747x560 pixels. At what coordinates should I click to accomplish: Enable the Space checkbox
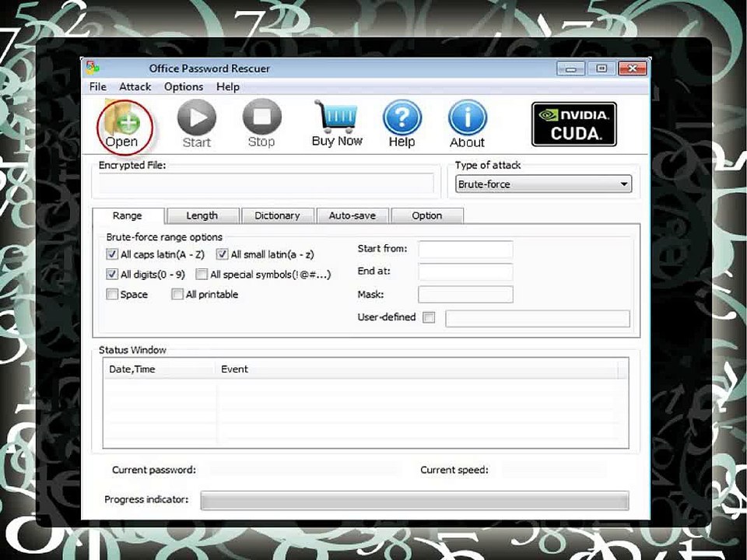112,294
